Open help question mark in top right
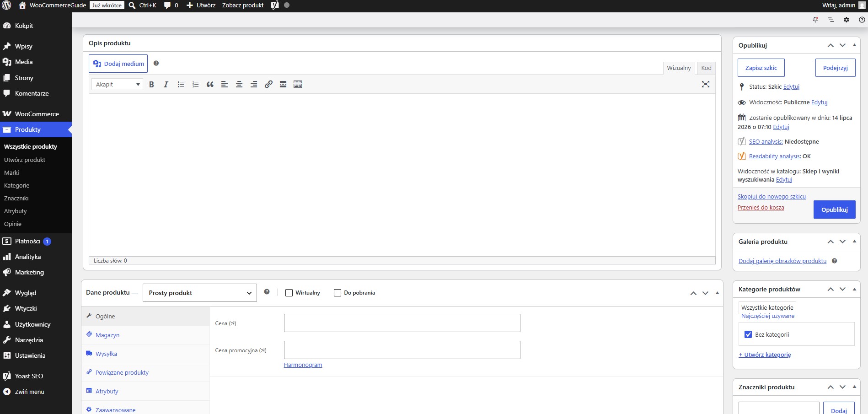 pyautogui.click(x=862, y=20)
